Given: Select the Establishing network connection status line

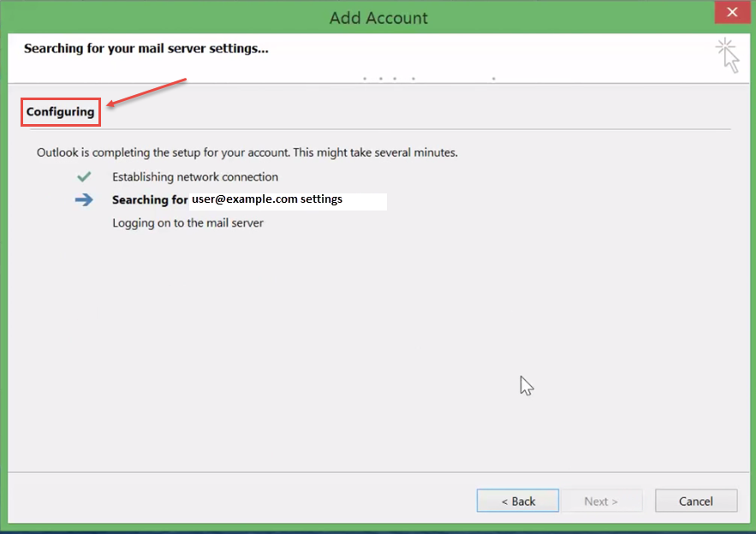Looking at the screenshot, I should pyautogui.click(x=195, y=176).
